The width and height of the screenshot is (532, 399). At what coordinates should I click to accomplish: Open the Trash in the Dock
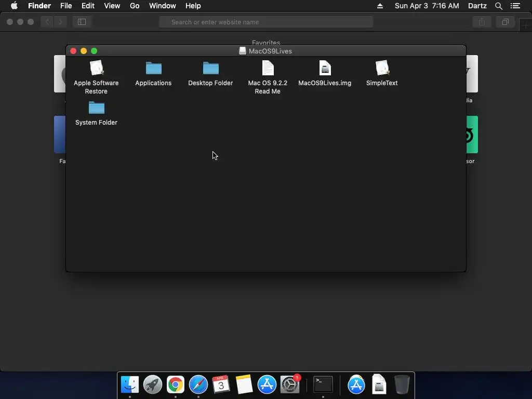pyautogui.click(x=402, y=384)
